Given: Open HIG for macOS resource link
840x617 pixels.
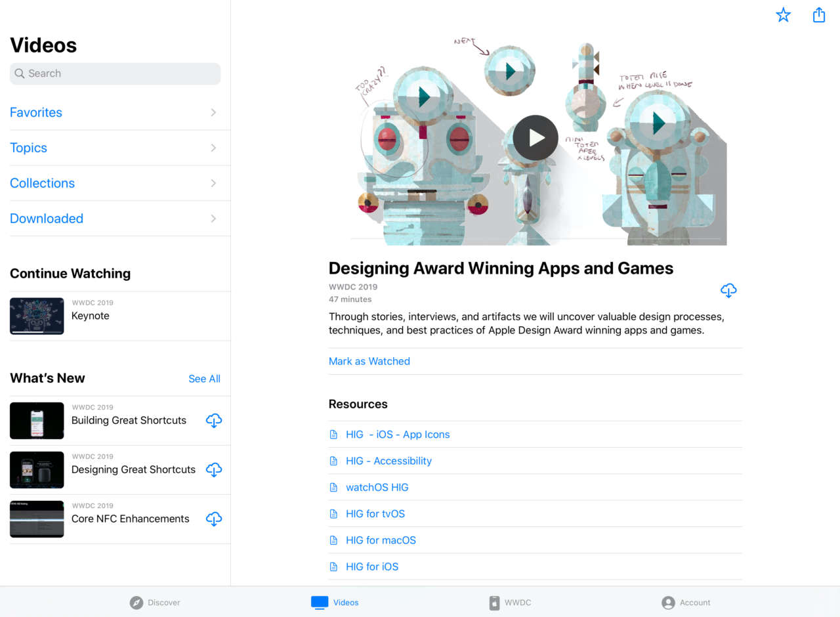Looking at the screenshot, I should pyautogui.click(x=381, y=540).
